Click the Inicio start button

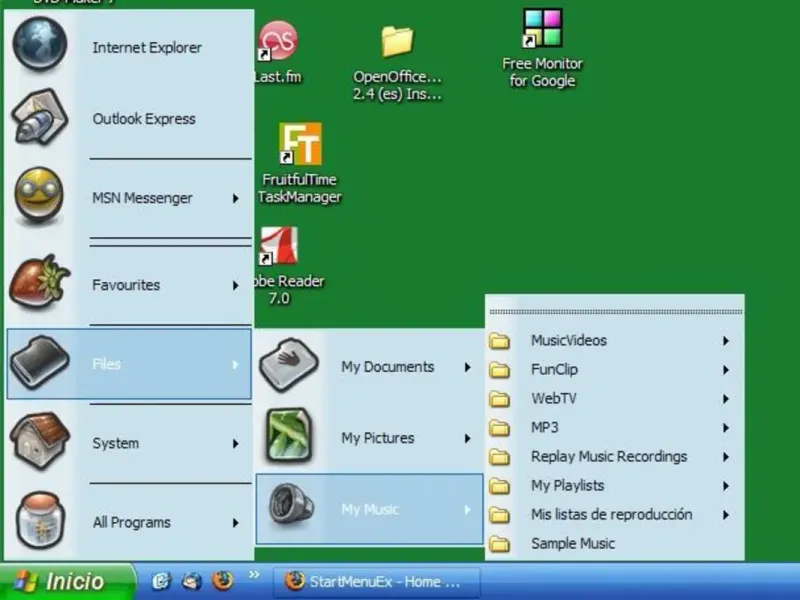(x=67, y=581)
